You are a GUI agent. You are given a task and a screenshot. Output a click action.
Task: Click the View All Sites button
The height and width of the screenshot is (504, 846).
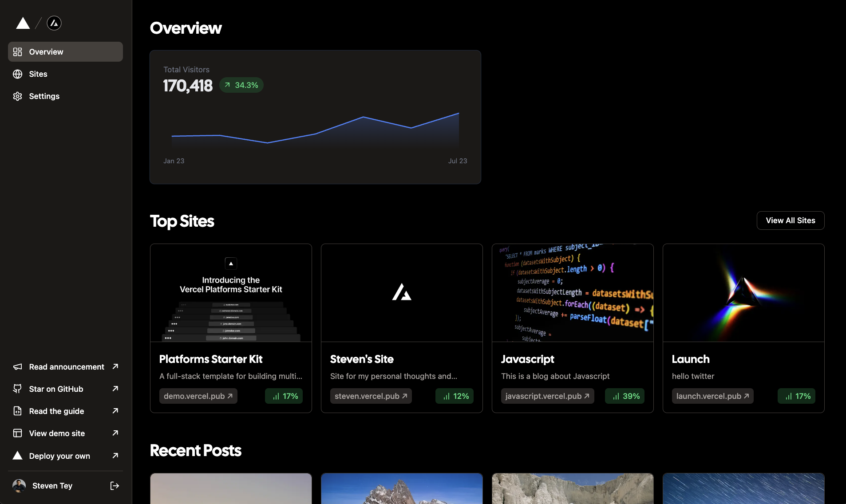(x=791, y=220)
